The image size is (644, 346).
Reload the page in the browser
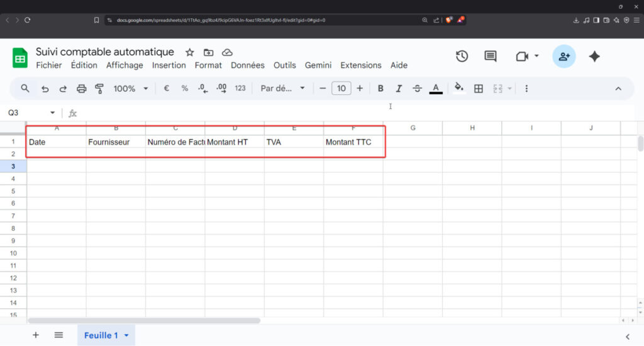coord(28,20)
